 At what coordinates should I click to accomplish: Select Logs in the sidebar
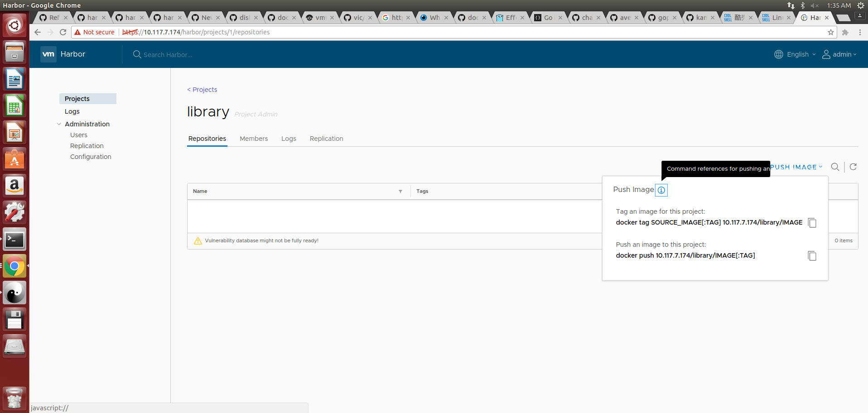72,111
